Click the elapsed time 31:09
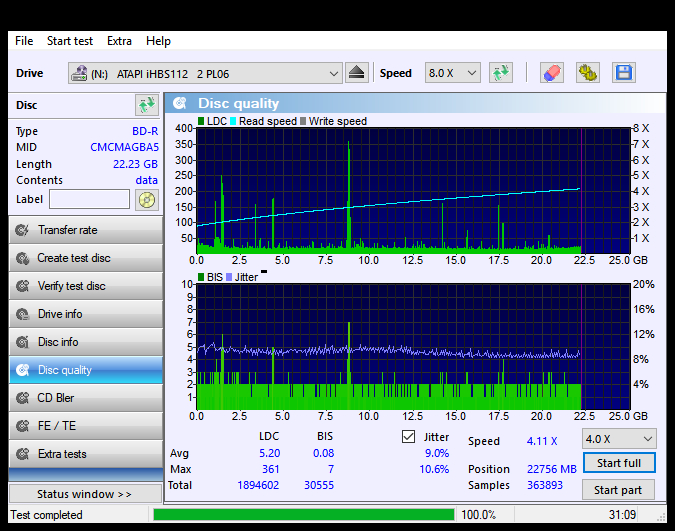The image size is (675, 531). point(622,515)
